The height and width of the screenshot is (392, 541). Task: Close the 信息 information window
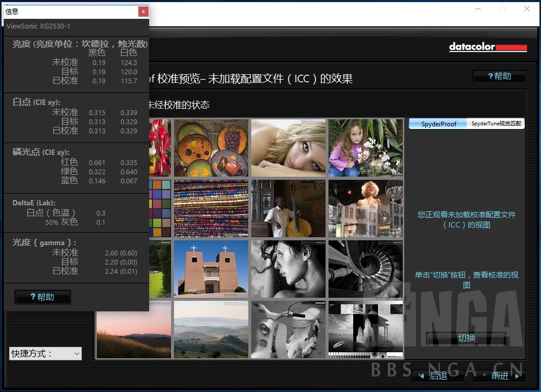[143, 11]
